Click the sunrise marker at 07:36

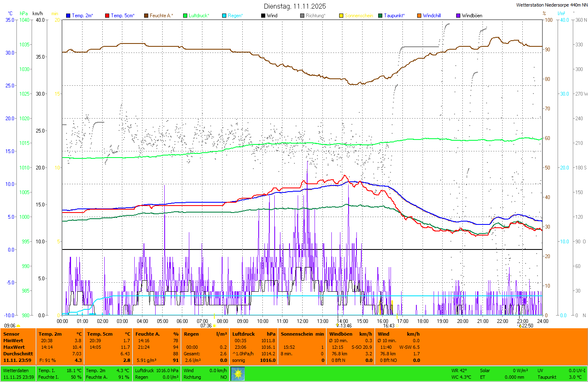click(214, 326)
